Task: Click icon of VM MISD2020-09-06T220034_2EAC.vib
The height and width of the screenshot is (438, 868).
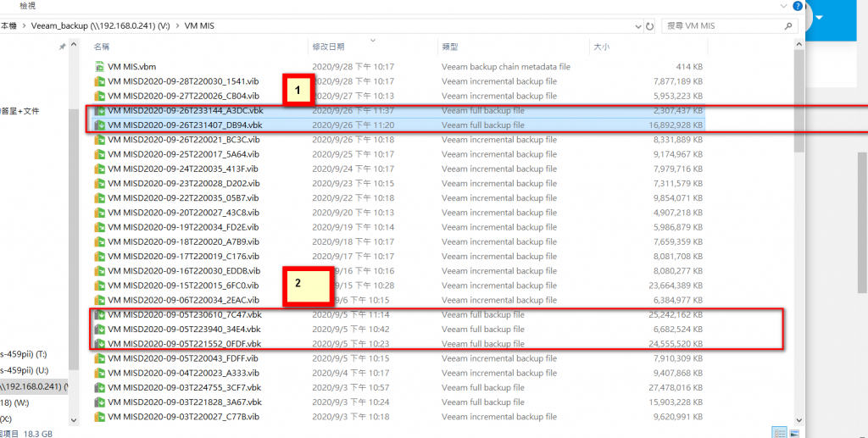Action: point(100,300)
